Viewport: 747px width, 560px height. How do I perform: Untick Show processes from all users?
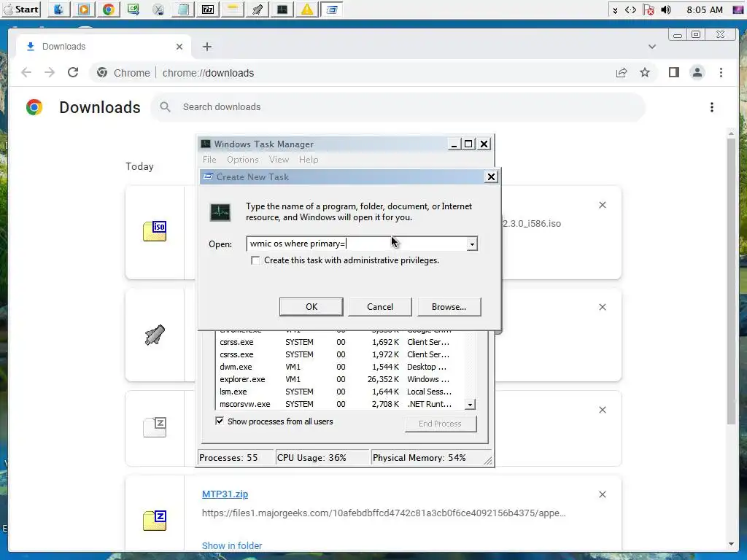pyautogui.click(x=220, y=421)
